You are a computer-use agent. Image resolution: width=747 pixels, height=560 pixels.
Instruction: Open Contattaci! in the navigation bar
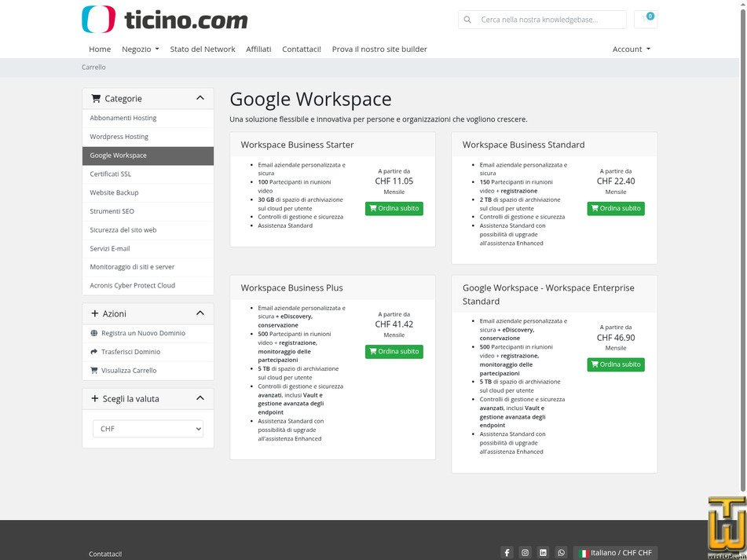point(302,49)
